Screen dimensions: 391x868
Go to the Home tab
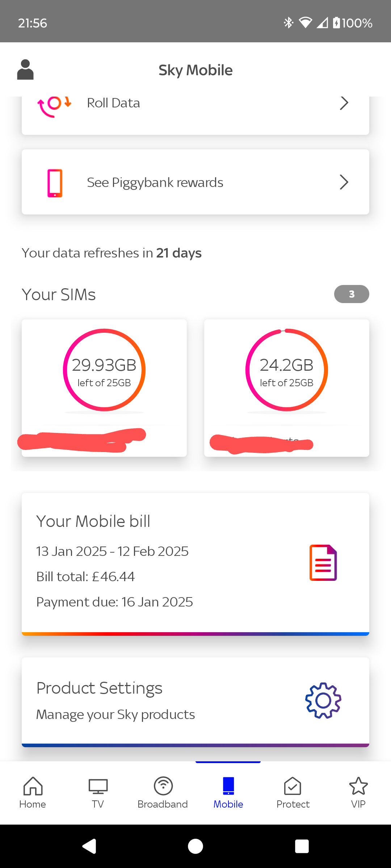33,792
